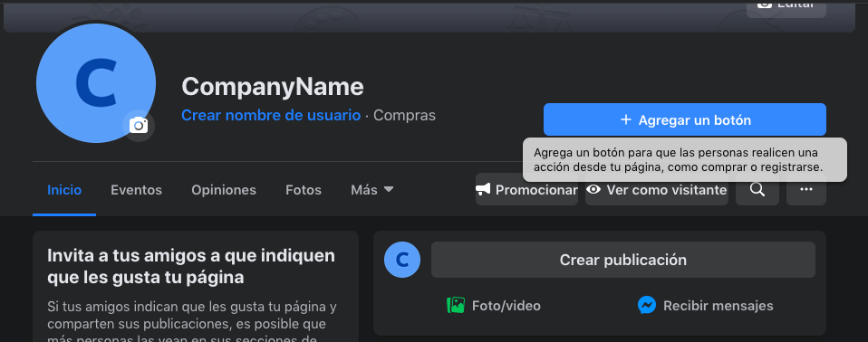
Task: Click the Promocionar megaphone button
Action: pyautogui.click(x=526, y=189)
